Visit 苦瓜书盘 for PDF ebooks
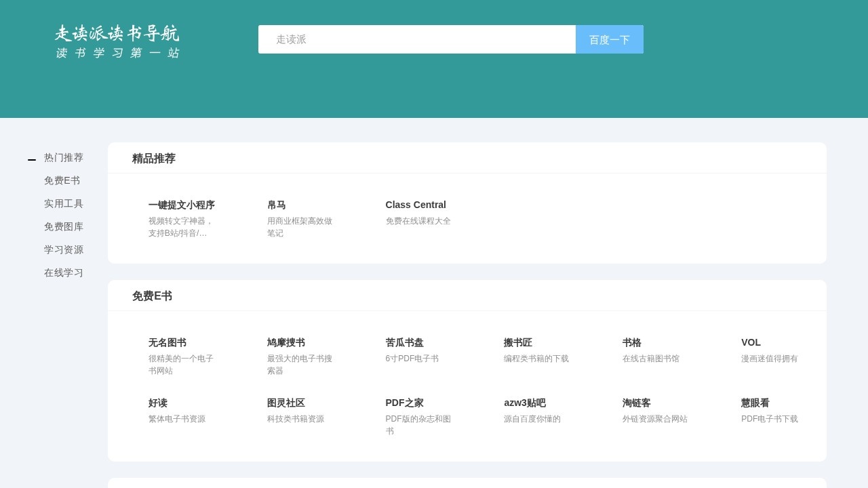This screenshot has height=488, width=868. pos(404,342)
